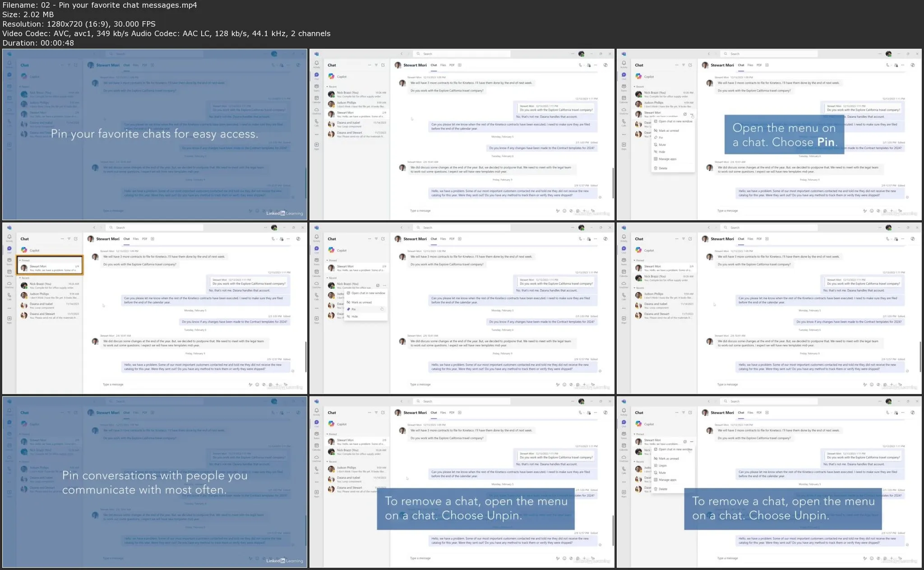Viewport: 924px width, 570px height.
Task: Collapse Recent section in "Choose Pin" caption frame
Action: tap(635, 87)
